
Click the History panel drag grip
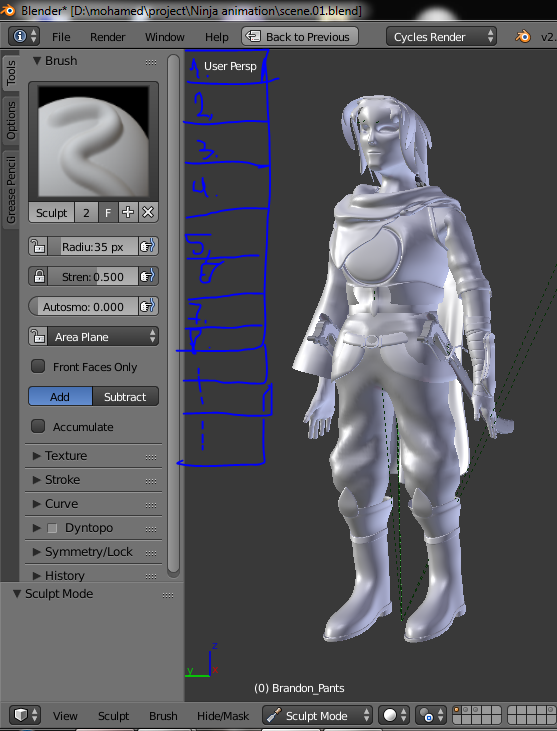point(151,577)
